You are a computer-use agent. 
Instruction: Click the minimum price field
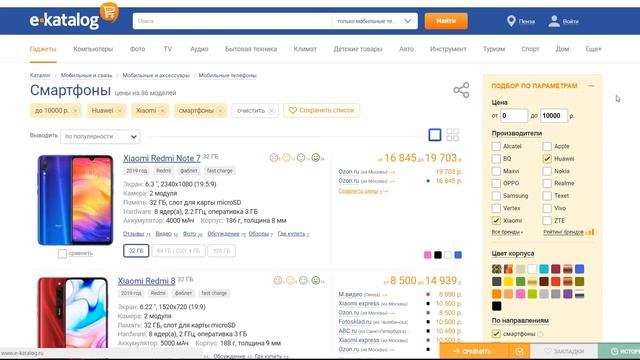pyautogui.click(x=514, y=116)
